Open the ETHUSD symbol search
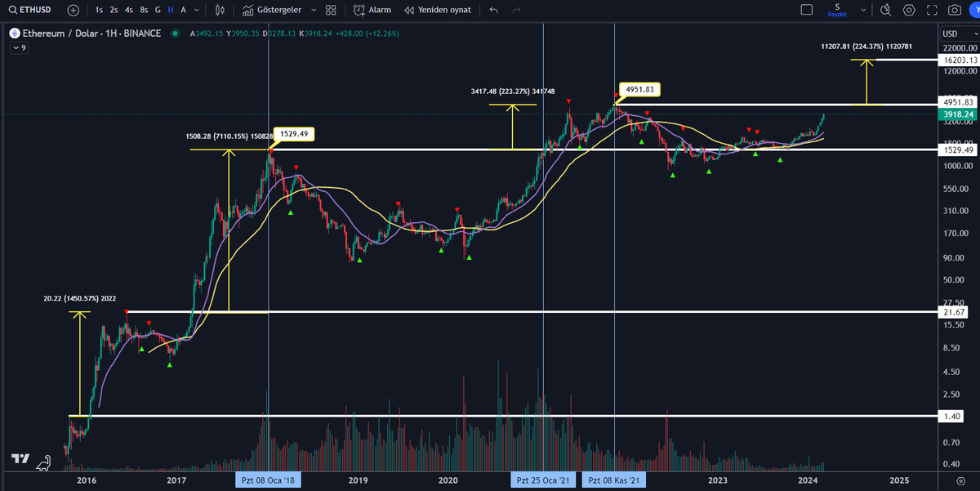Screen dimensions: 980x491 point(32,10)
